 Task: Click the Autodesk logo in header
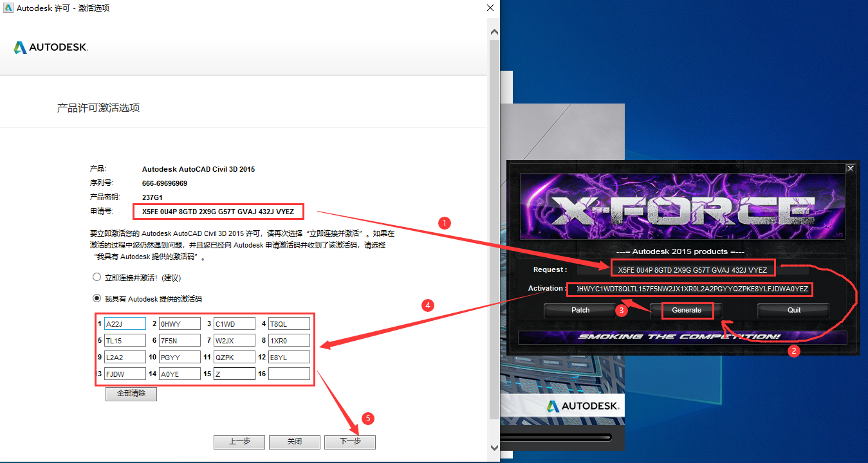pos(50,48)
